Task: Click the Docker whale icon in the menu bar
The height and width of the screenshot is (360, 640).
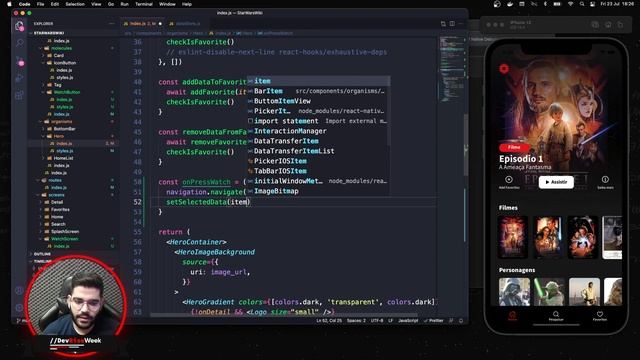Action: [509, 4]
